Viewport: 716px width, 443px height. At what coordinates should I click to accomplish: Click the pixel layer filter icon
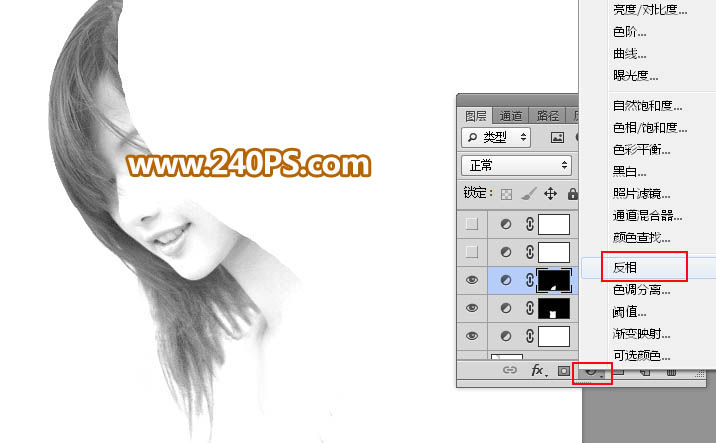coord(557,137)
